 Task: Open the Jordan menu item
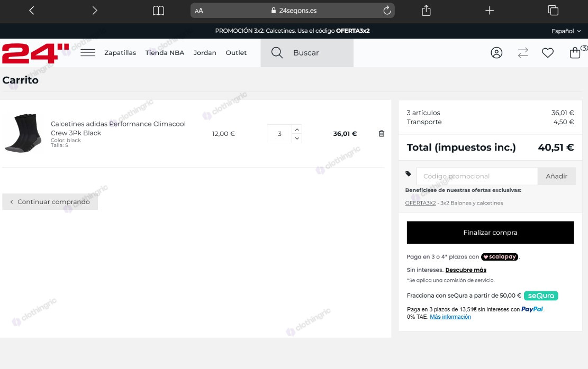(x=205, y=53)
